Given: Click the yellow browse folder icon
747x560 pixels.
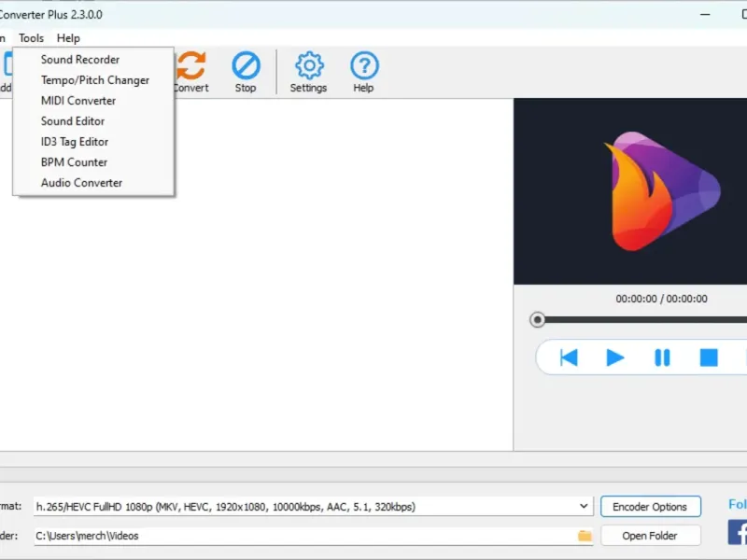Looking at the screenshot, I should (585, 536).
